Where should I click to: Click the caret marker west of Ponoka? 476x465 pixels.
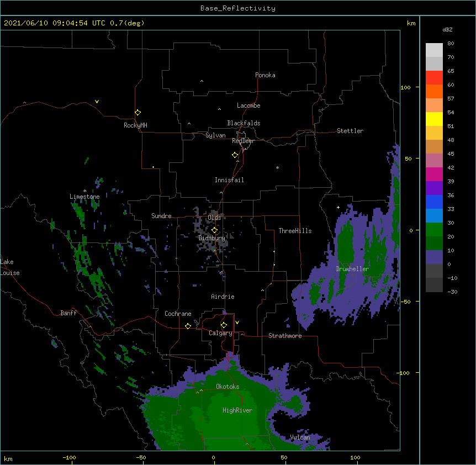click(x=202, y=81)
